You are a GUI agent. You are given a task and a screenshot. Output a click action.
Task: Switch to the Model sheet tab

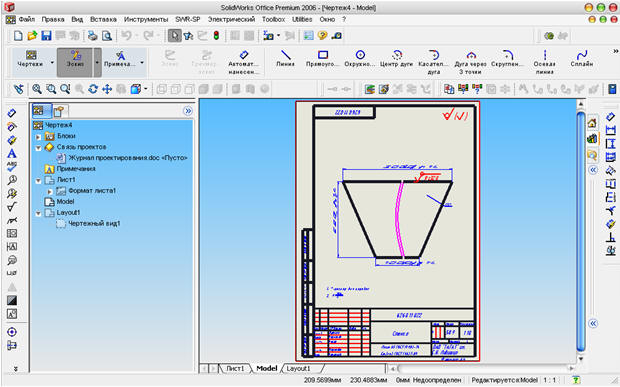click(267, 368)
